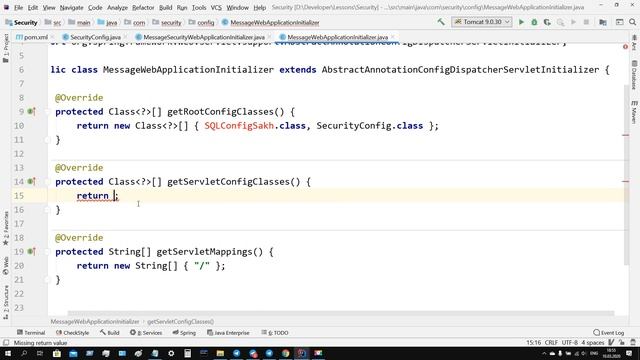Run with Coverage using the shield icon
The height and width of the screenshot is (360, 640).
pyautogui.click(x=547, y=22)
